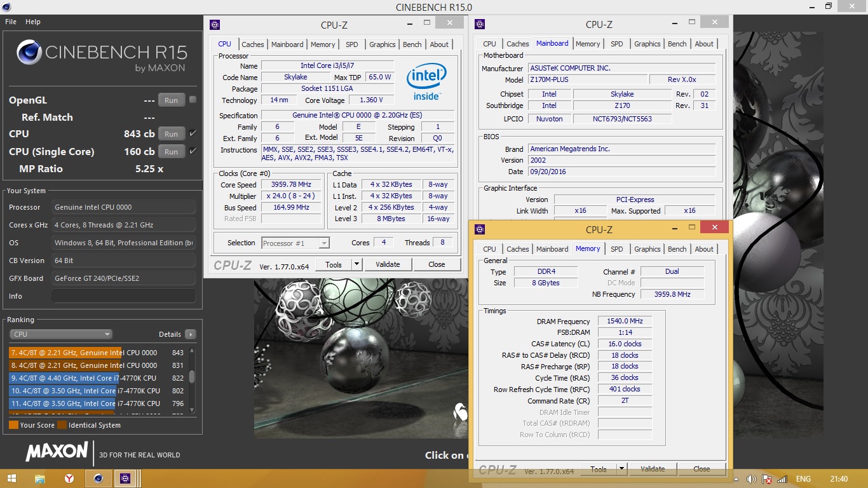Open File Explorer from the taskbar
The image size is (868, 488).
click(40, 478)
